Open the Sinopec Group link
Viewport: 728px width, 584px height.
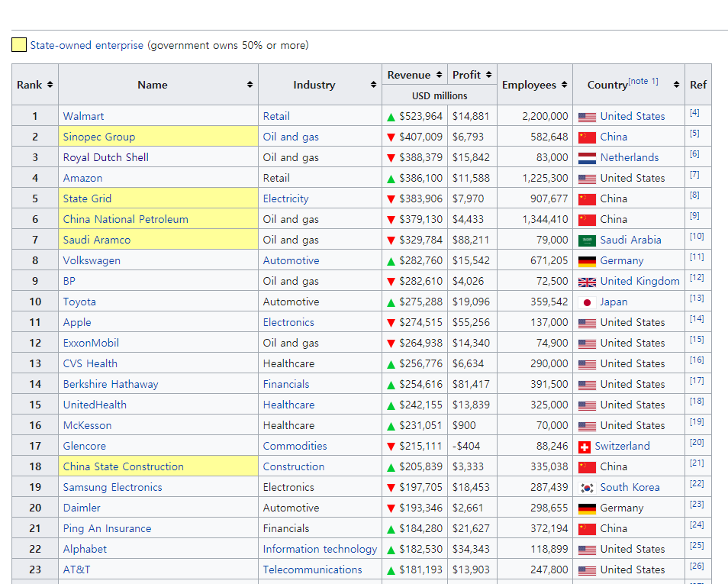pos(99,137)
